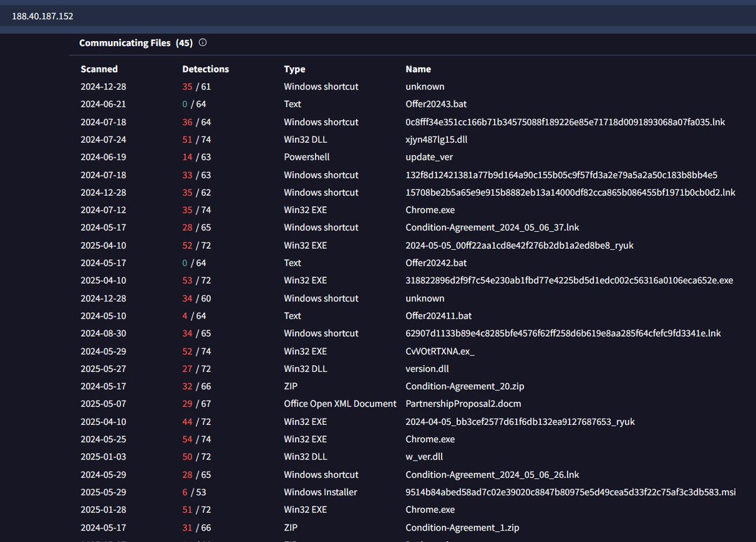Click the 6 / 53 detection score
This screenshot has width=756, height=542.
click(x=194, y=492)
